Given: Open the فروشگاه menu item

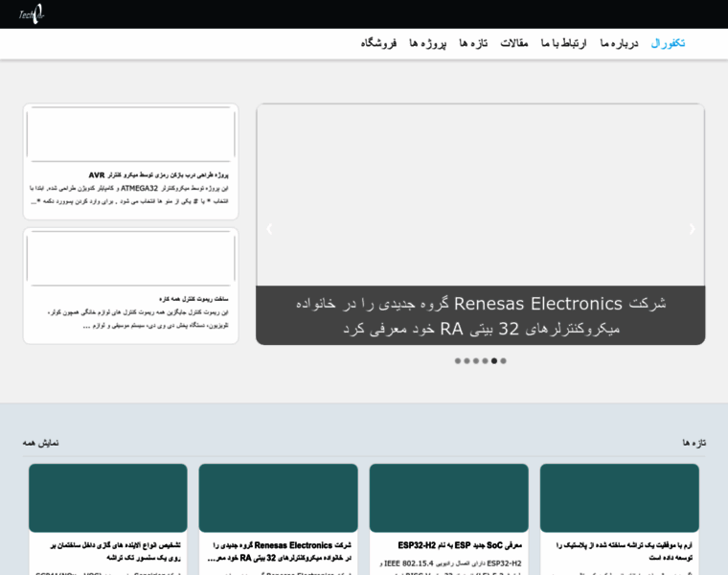Looking at the screenshot, I should click(x=378, y=43).
